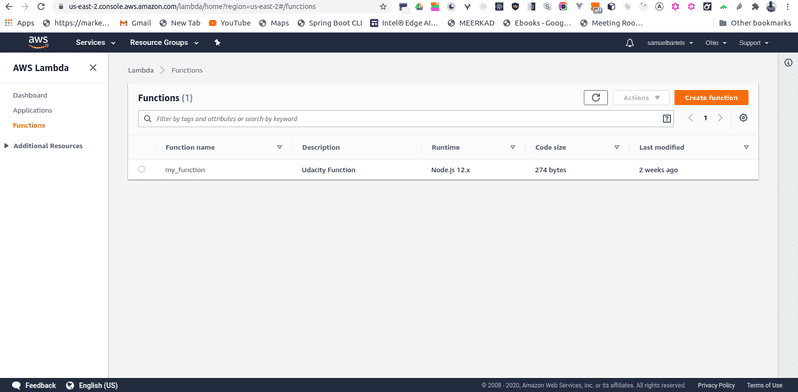
Task: Go to the previous page of functions
Action: [x=691, y=118]
